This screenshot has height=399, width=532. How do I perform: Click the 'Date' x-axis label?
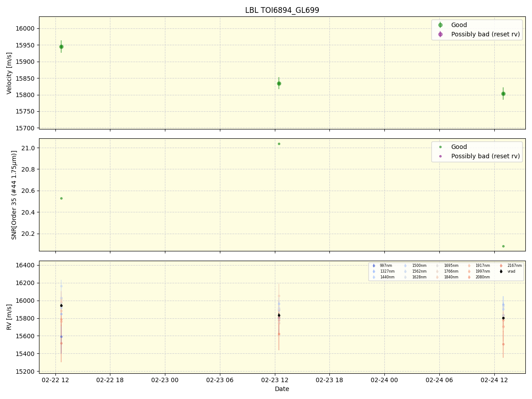pos(282,389)
